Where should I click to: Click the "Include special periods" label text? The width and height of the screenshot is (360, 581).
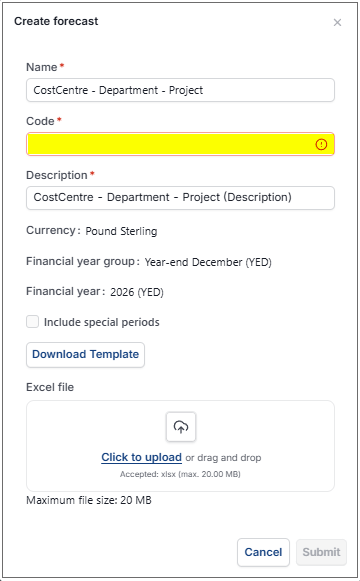pos(101,322)
